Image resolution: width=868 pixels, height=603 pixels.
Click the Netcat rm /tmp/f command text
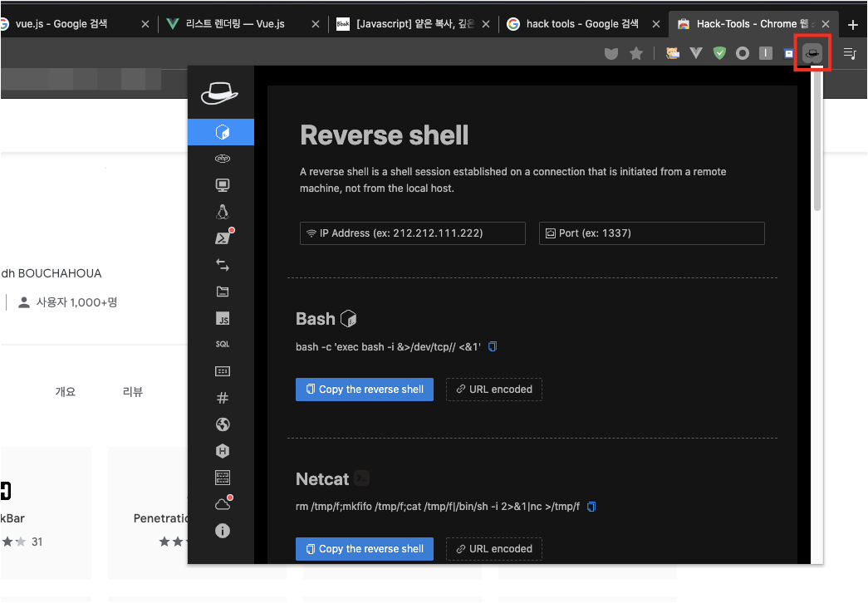point(437,506)
